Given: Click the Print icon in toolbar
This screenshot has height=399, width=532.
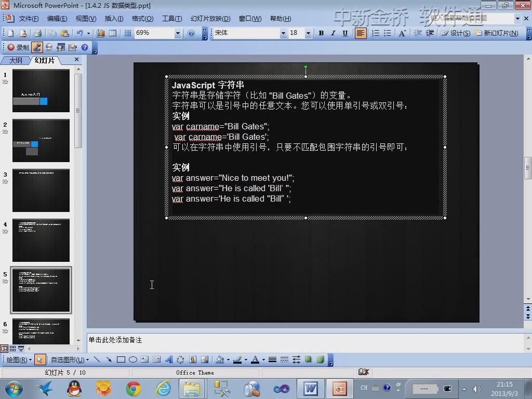Looking at the screenshot, I should (x=37, y=33).
